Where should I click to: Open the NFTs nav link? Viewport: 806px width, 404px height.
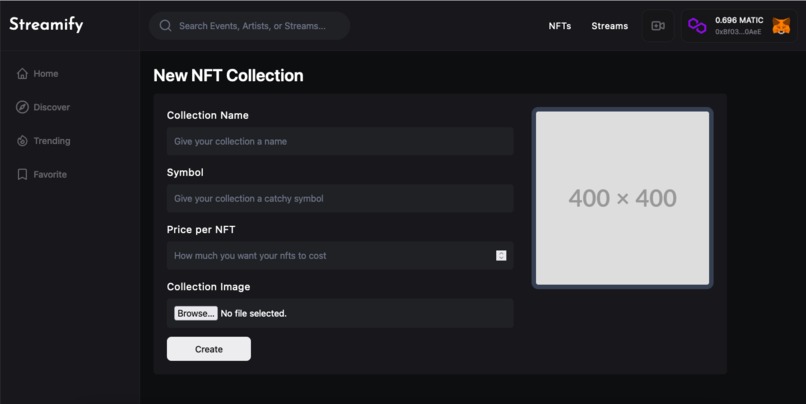click(x=560, y=26)
